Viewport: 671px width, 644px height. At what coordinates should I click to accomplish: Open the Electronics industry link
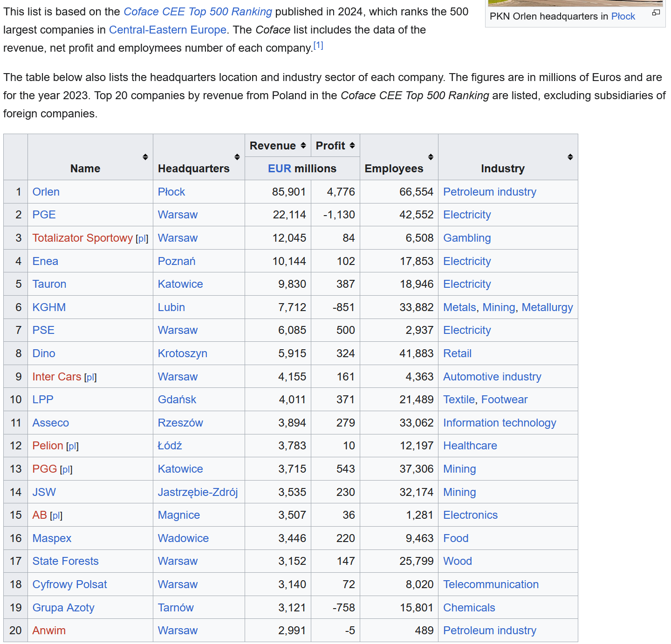pos(470,515)
